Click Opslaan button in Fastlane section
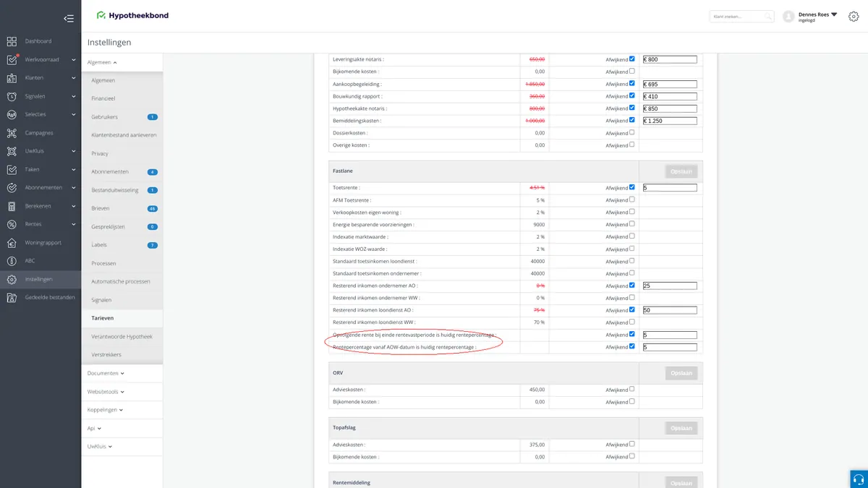Viewport: 868px width, 488px height. point(681,171)
